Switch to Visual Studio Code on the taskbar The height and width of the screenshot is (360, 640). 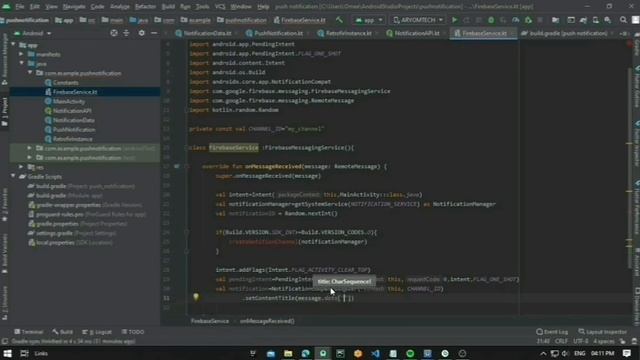(x=376, y=353)
